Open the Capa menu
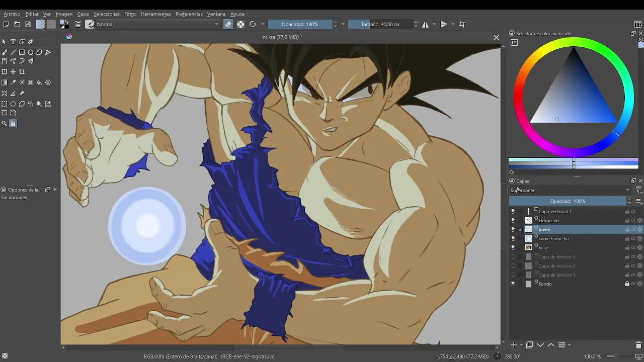 pos(83,14)
